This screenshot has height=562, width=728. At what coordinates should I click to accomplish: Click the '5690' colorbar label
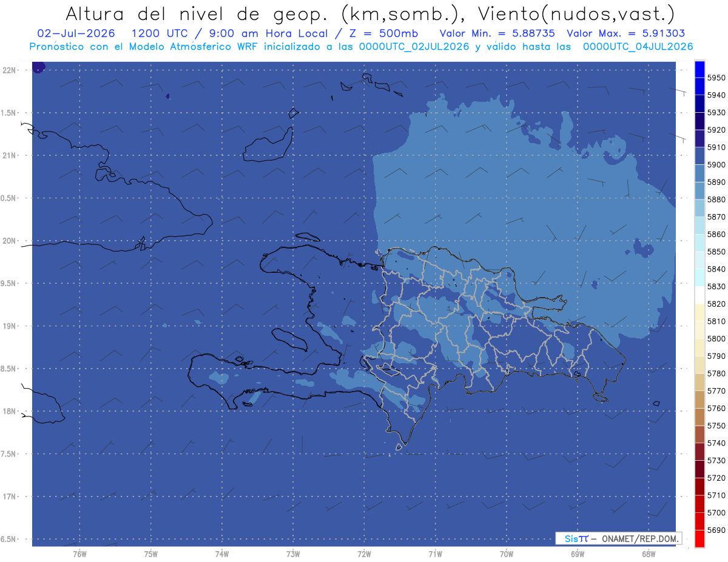716,530
